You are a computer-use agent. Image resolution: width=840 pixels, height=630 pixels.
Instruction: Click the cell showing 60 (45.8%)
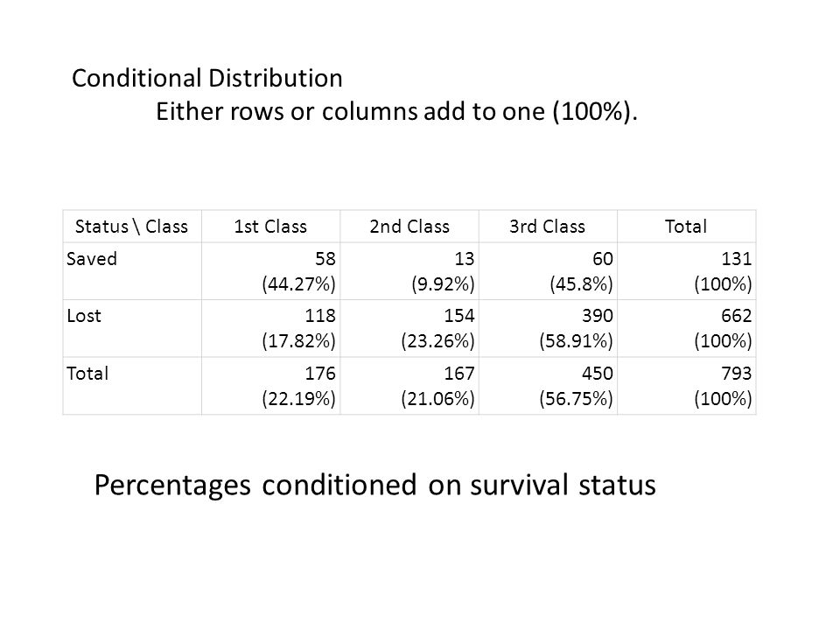(x=548, y=271)
